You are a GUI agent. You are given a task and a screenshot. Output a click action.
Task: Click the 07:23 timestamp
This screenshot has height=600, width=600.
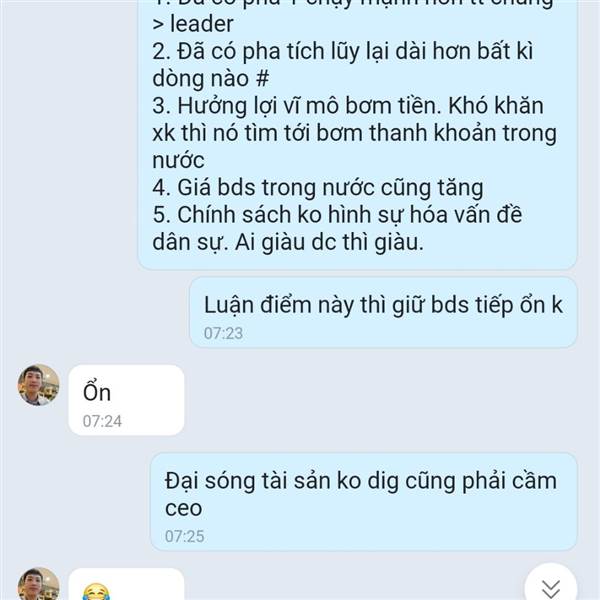[223, 333]
